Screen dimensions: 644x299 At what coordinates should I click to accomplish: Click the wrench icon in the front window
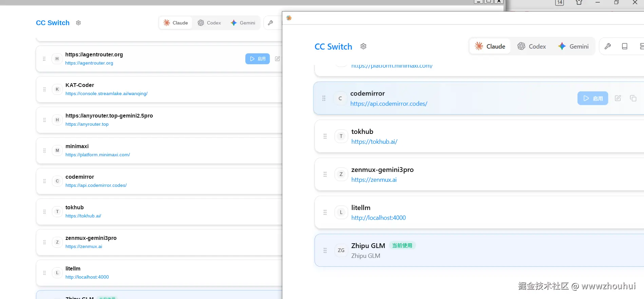pyautogui.click(x=608, y=46)
